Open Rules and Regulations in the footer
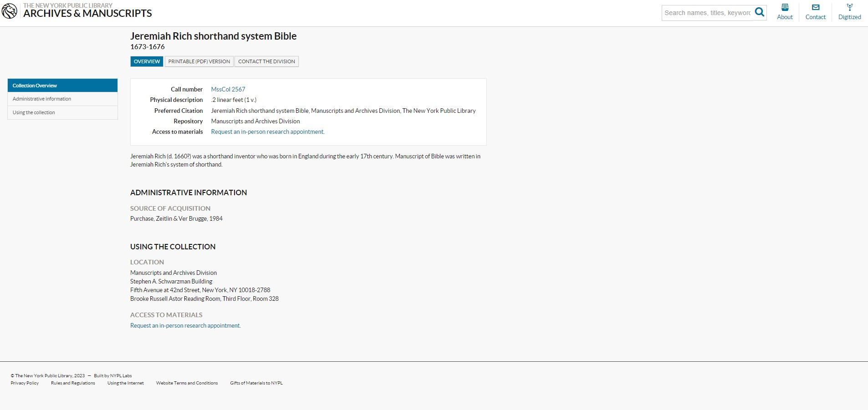 [x=73, y=383]
